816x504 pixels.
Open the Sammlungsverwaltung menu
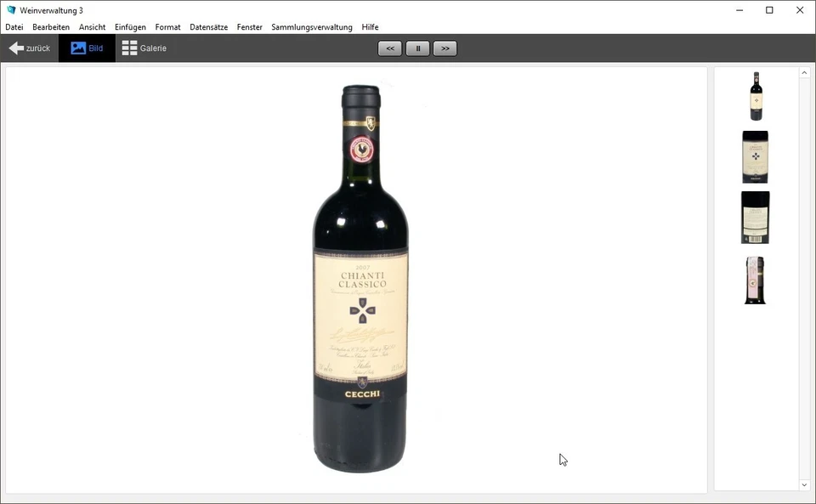312,26
